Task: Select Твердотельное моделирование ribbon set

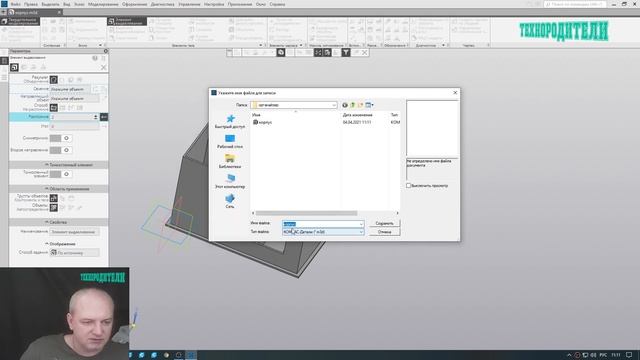Action: pyautogui.click(x=20, y=21)
